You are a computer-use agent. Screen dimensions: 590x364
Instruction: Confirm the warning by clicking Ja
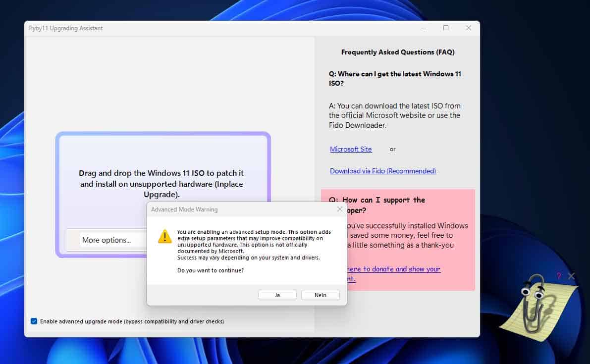tap(277, 295)
